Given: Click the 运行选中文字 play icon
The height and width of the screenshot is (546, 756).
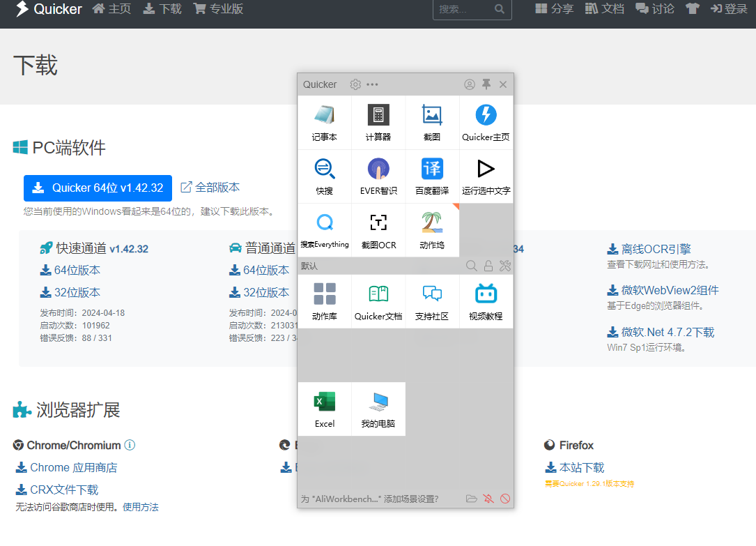Looking at the screenshot, I should point(486,176).
